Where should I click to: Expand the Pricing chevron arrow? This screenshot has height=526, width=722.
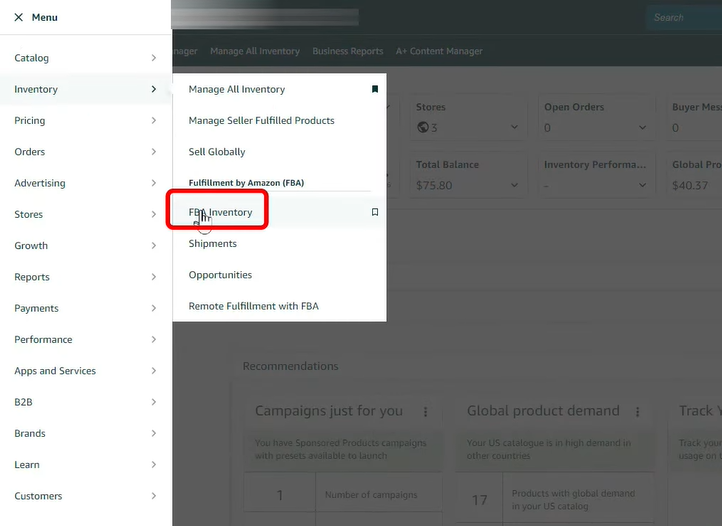point(154,120)
